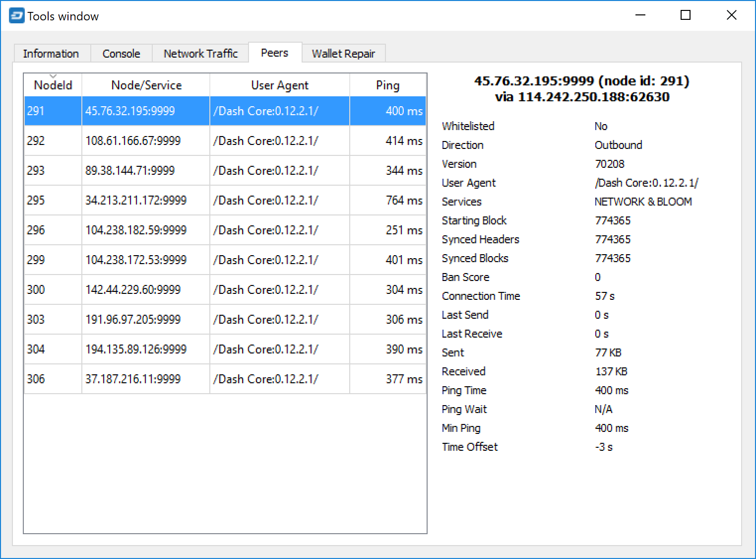The height and width of the screenshot is (559, 756).
Task: Click the Time Offset value -3 s
Action: click(604, 447)
